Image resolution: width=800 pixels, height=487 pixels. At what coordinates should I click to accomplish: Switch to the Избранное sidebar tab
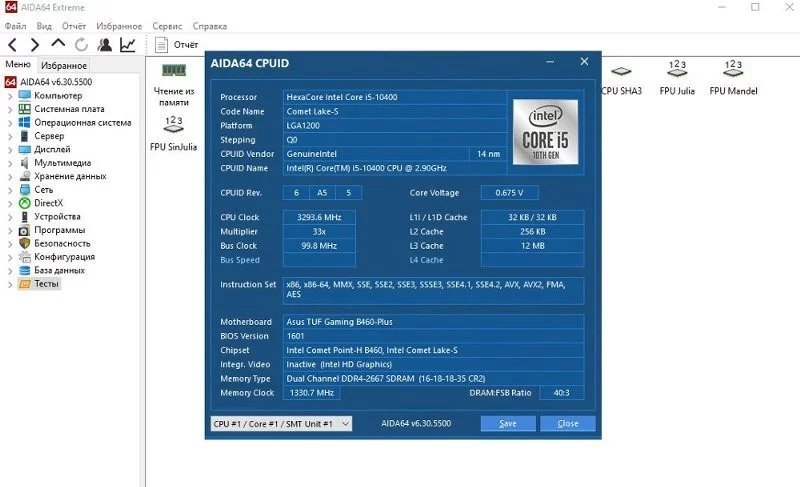point(64,65)
